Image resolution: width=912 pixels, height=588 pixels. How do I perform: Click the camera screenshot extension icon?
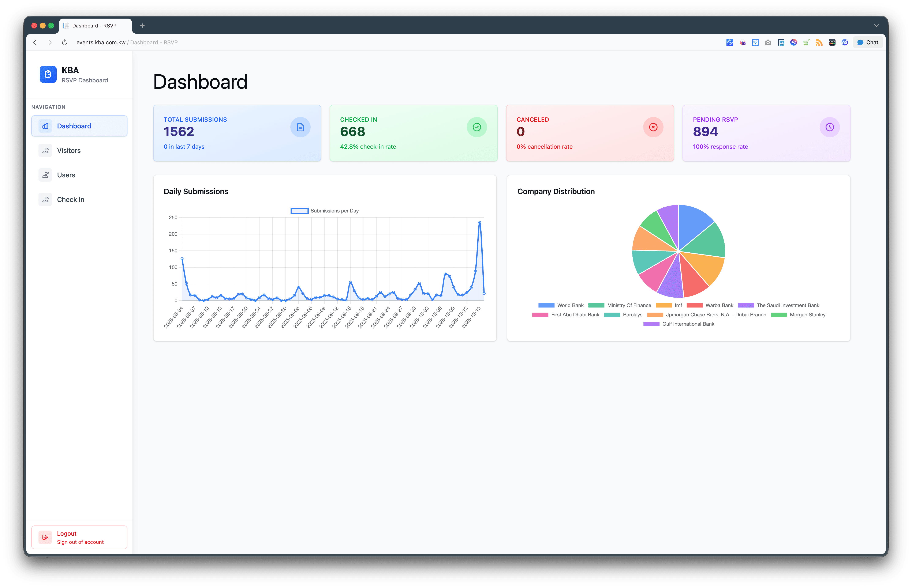(x=768, y=42)
